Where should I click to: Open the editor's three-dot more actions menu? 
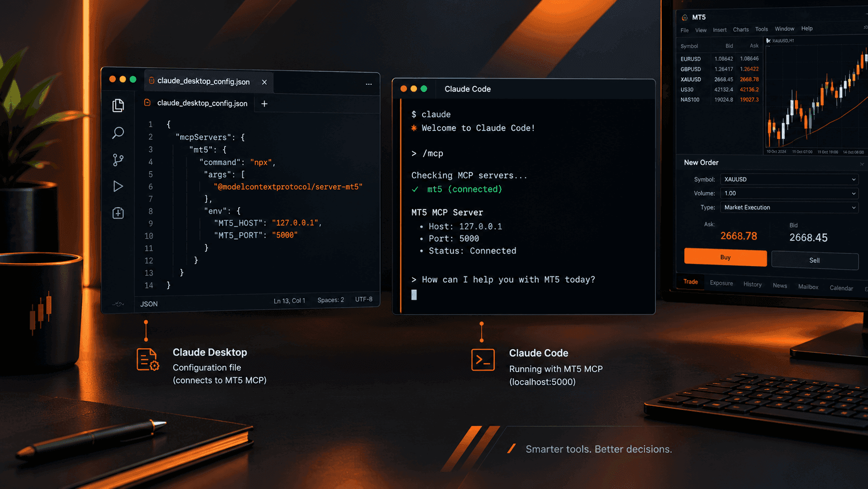369,84
